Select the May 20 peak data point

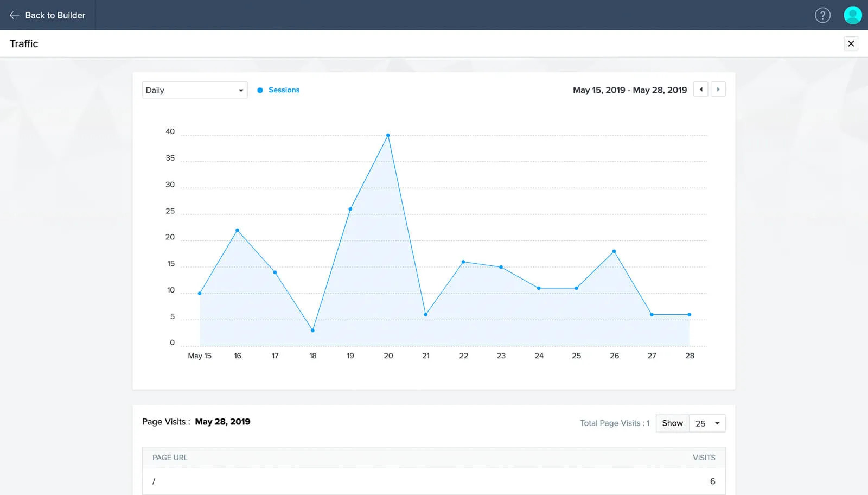388,135
